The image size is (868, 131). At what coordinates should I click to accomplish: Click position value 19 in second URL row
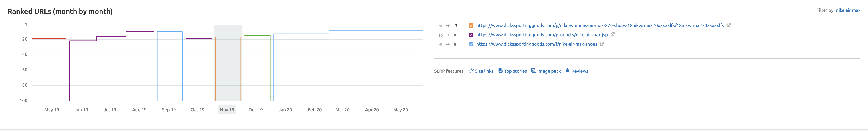coord(441,35)
